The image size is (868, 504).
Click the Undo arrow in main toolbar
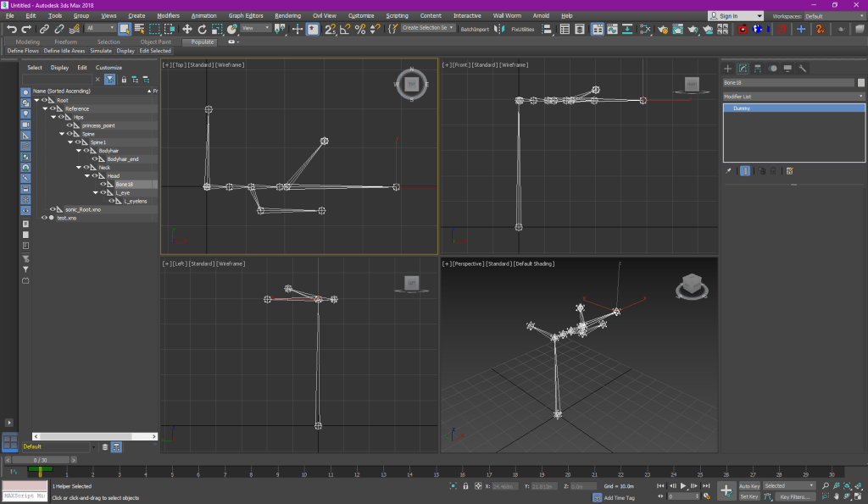12,29
